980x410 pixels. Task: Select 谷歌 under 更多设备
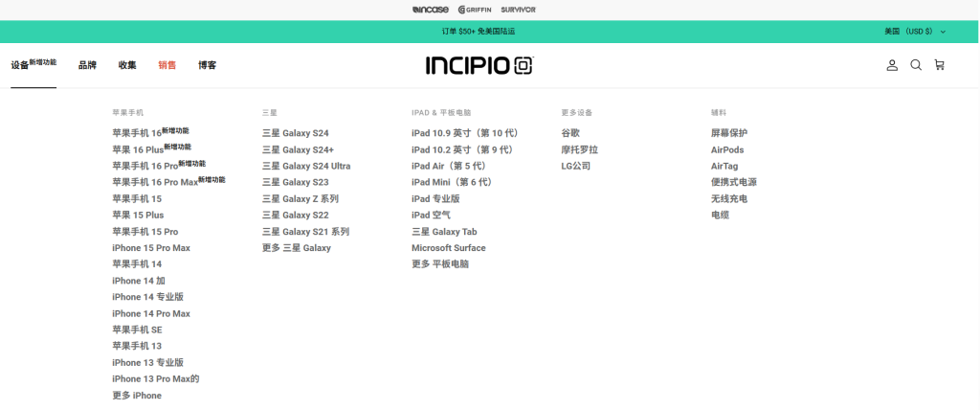point(570,133)
